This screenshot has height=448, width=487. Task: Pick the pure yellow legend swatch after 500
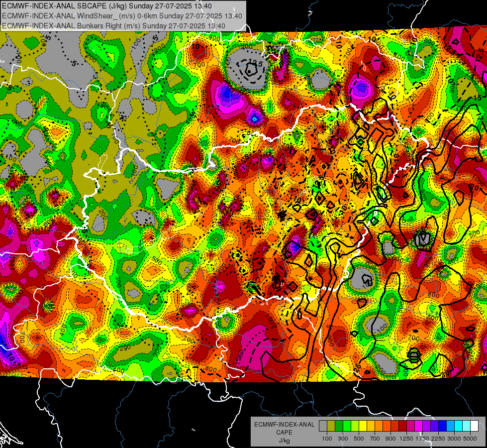pyautogui.click(x=363, y=426)
